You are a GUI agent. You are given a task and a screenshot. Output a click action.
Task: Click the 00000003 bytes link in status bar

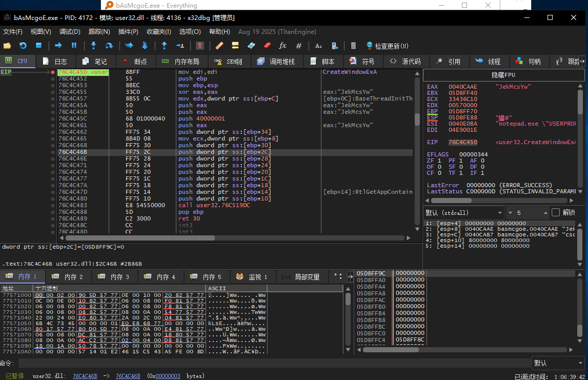(x=168, y=376)
